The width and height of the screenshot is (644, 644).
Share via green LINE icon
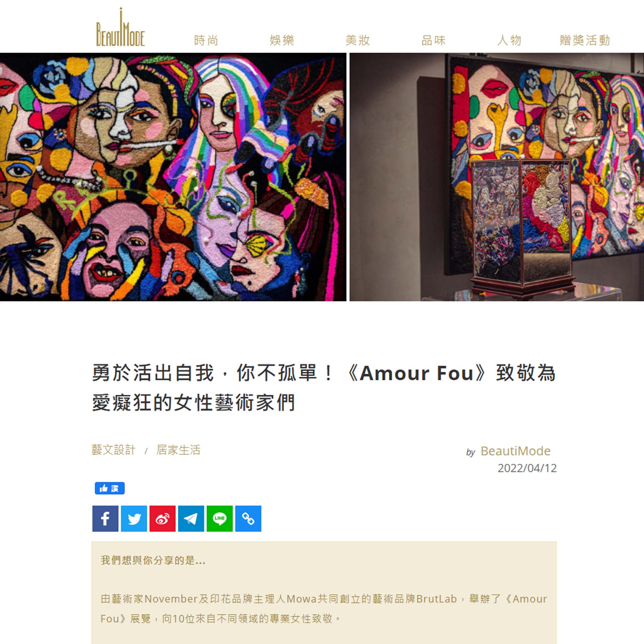220,518
